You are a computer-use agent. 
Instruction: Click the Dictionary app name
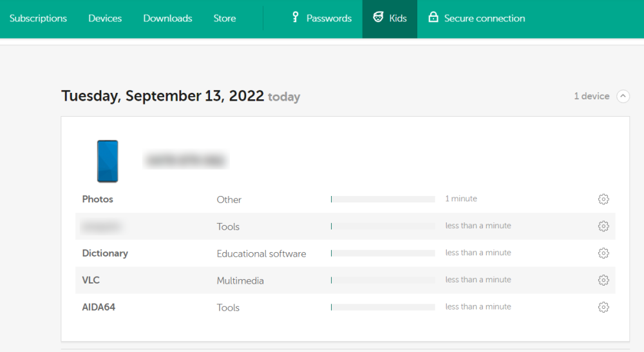click(105, 253)
